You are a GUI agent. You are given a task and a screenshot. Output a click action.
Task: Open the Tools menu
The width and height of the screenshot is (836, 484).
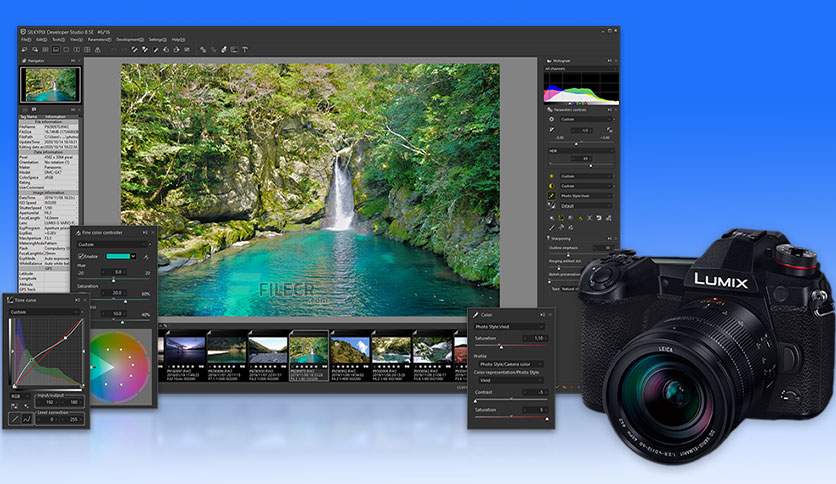(x=59, y=39)
